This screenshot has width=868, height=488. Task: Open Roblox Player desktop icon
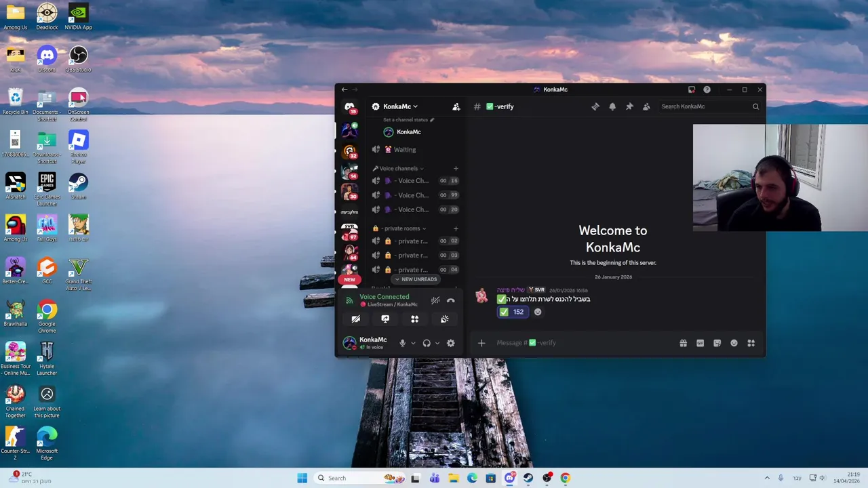78,147
